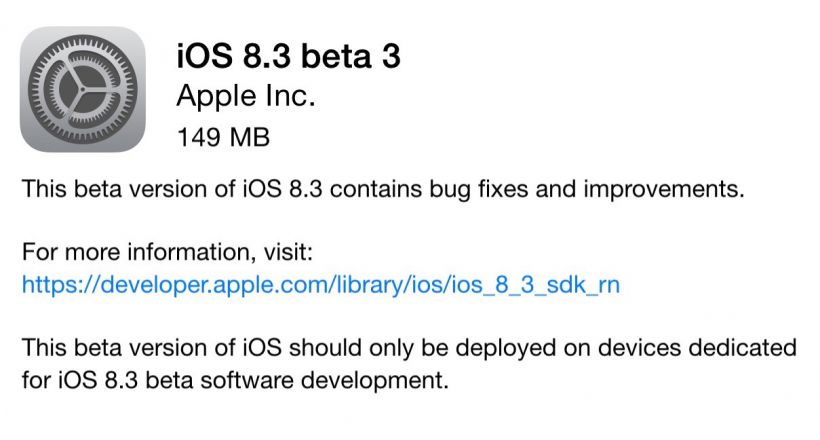Tap the line ending in software development

tap(235, 380)
